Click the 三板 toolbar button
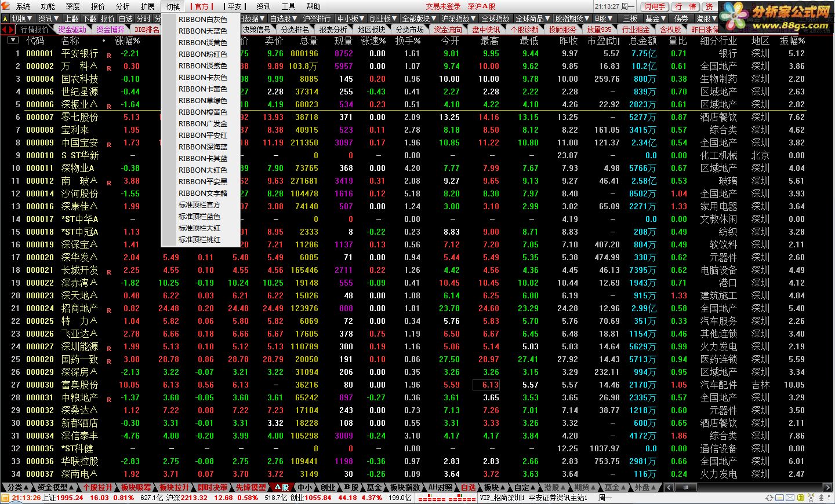The image size is (835, 504). pos(630,19)
